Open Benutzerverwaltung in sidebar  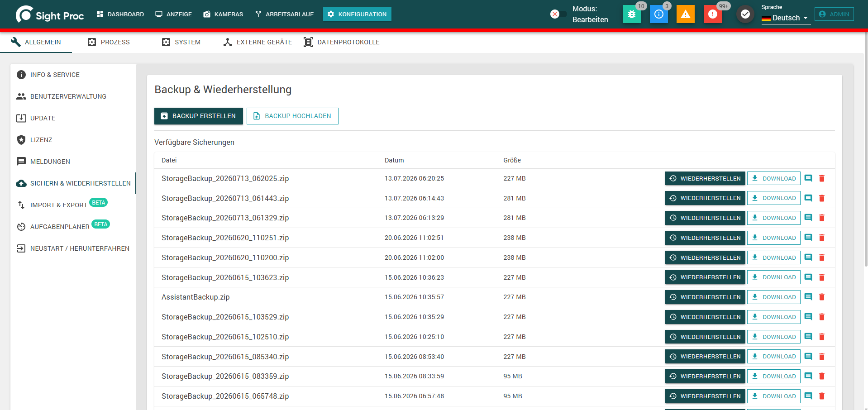click(73, 96)
